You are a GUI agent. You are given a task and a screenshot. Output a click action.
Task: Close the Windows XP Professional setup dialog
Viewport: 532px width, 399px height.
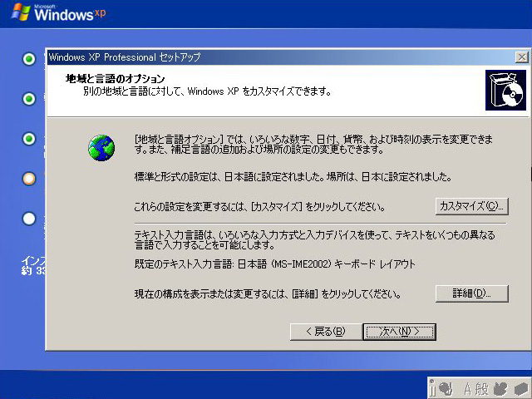pos(521,57)
